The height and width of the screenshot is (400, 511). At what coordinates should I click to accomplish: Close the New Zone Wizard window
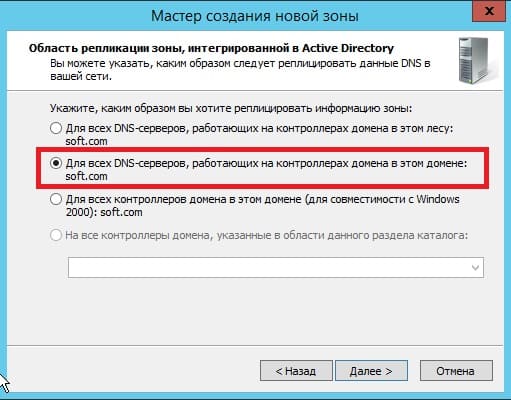(x=489, y=11)
